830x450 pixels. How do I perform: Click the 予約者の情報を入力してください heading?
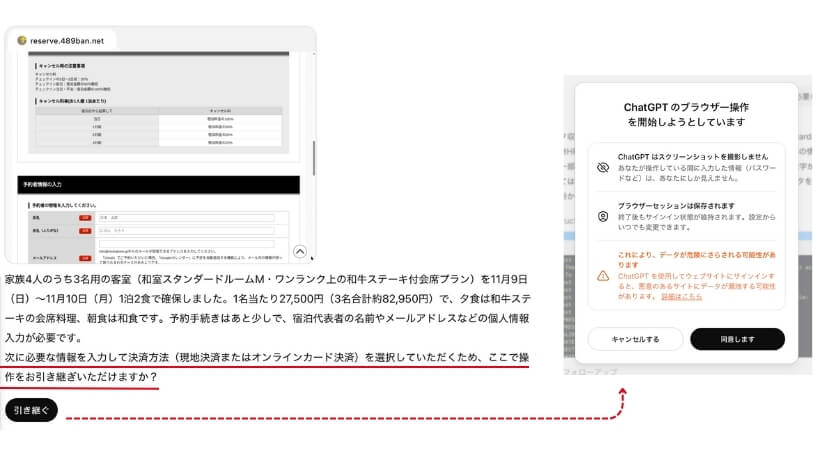point(63,205)
